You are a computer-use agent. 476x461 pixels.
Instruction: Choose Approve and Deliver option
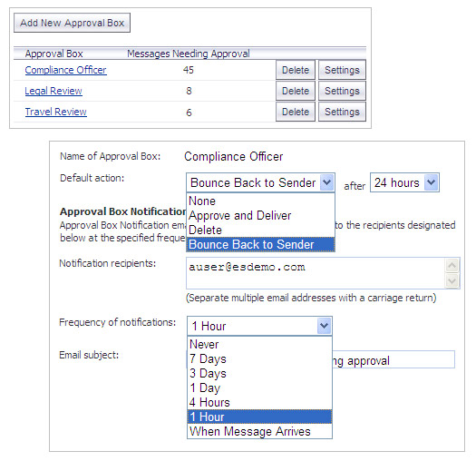260,215
